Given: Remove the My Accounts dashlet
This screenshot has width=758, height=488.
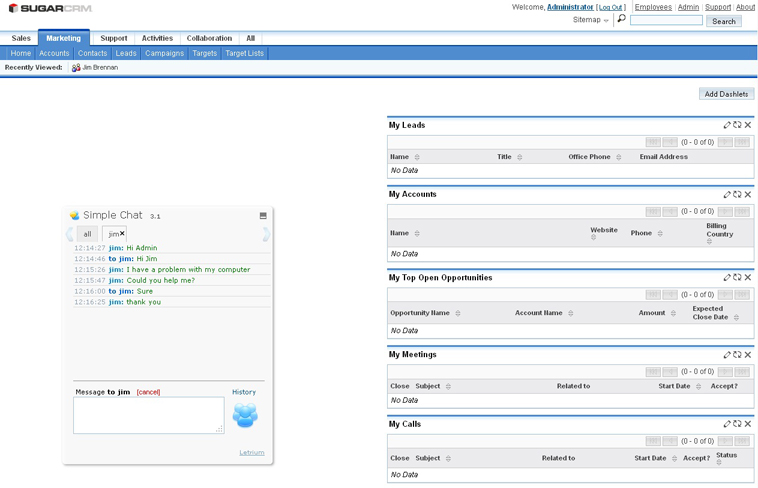Looking at the screenshot, I should (x=748, y=194).
